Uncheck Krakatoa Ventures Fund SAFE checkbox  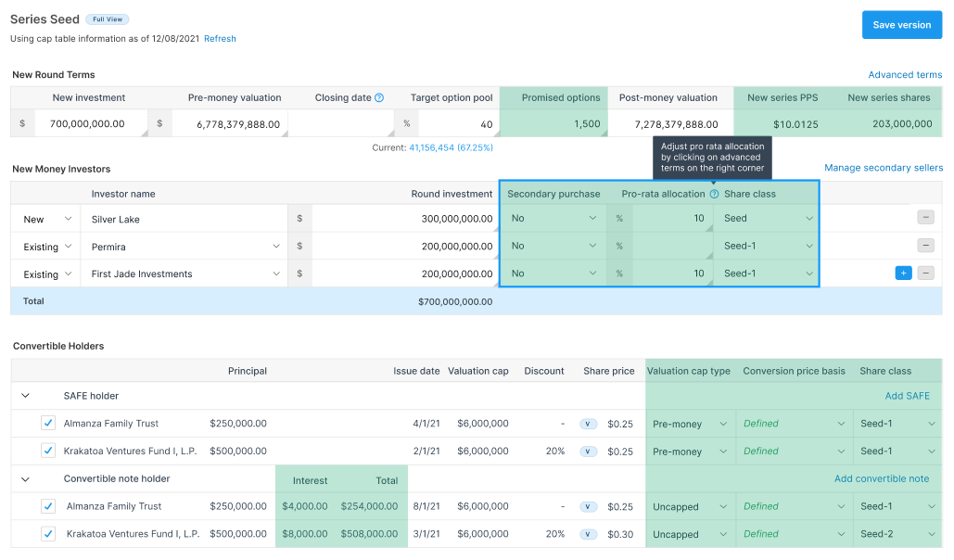48,451
